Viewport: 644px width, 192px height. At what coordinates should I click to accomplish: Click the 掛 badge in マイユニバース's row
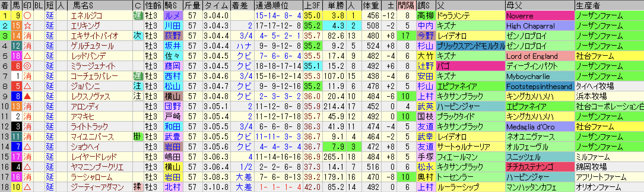click(138, 137)
